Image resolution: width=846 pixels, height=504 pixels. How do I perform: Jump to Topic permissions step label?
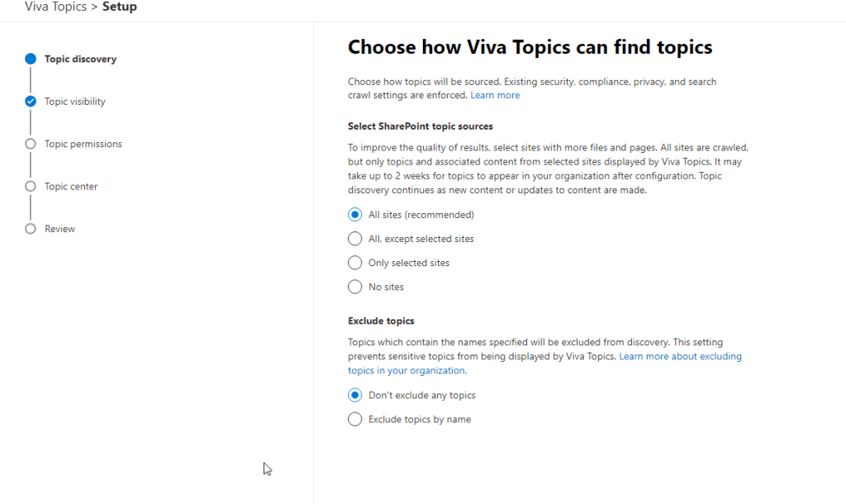(83, 144)
